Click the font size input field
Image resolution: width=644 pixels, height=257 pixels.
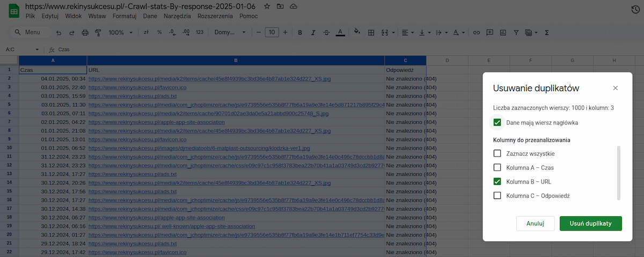point(272,33)
